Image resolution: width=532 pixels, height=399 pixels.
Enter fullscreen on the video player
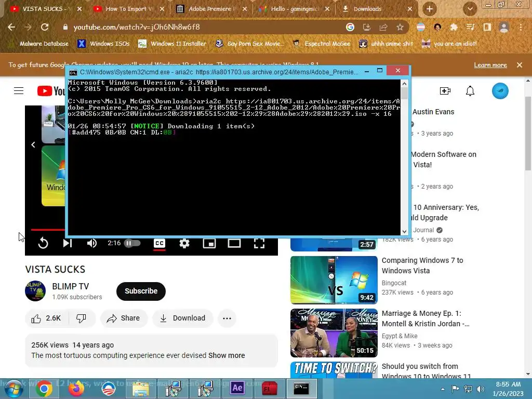[259, 243]
